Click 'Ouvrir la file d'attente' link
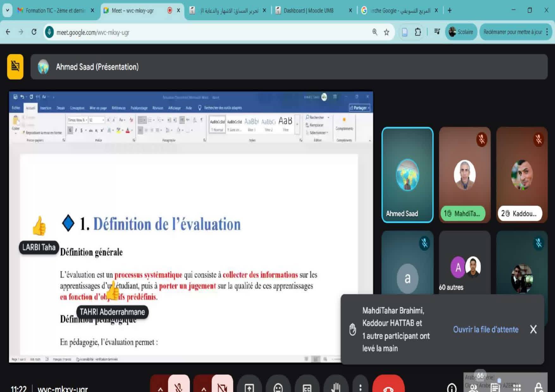 (485, 329)
